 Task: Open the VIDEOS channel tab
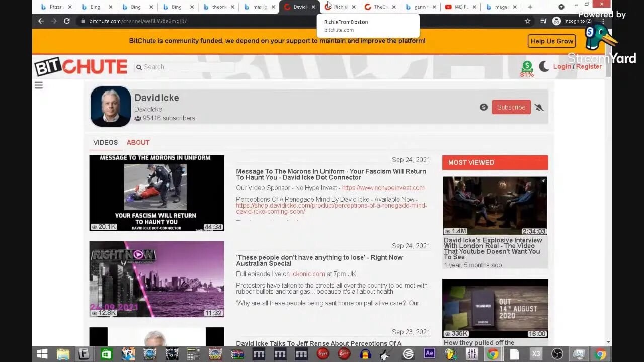point(105,142)
